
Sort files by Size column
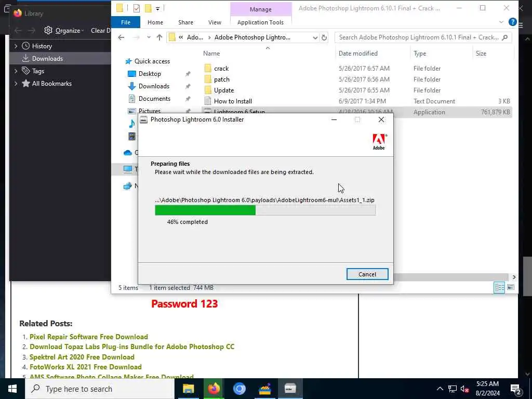(481, 54)
